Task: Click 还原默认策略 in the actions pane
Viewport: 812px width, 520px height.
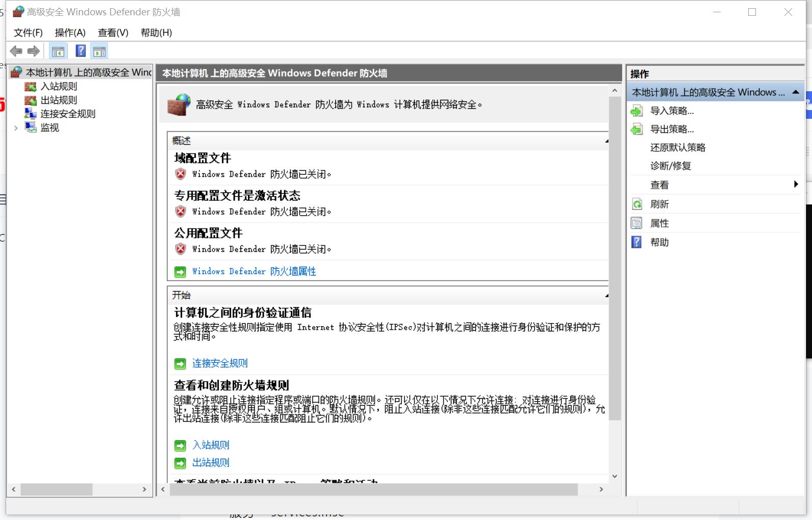Action: [678, 147]
